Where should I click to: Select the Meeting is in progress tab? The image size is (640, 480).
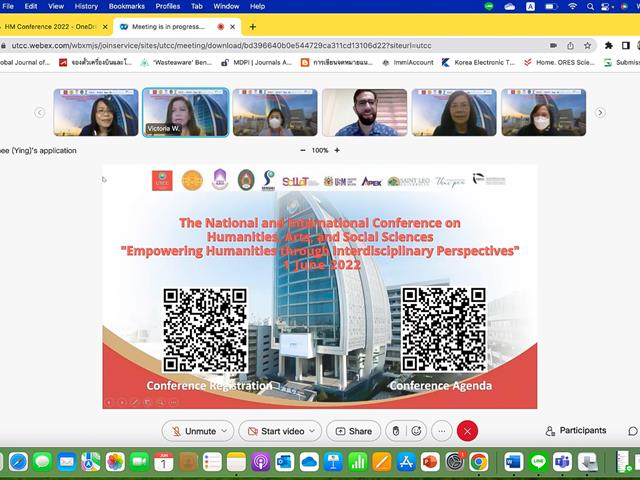168,27
